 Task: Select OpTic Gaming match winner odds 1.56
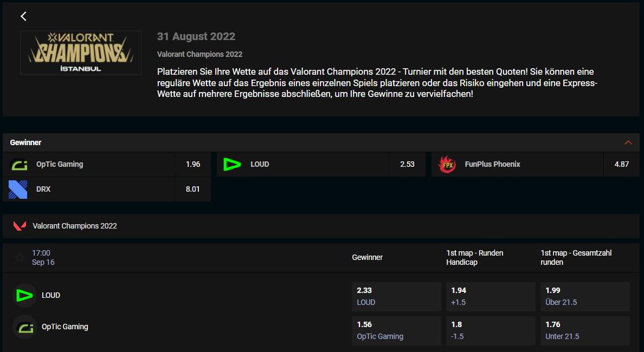[x=396, y=330]
